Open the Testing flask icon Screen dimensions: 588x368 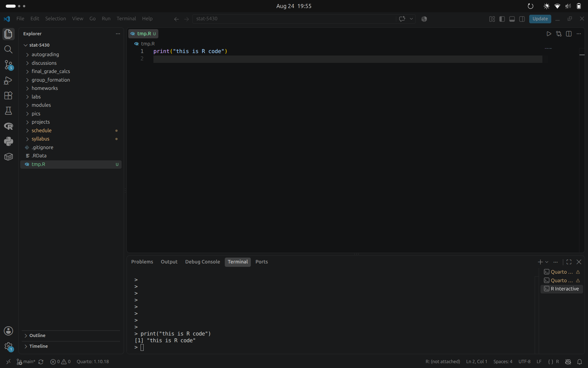click(x=8, y=111)
